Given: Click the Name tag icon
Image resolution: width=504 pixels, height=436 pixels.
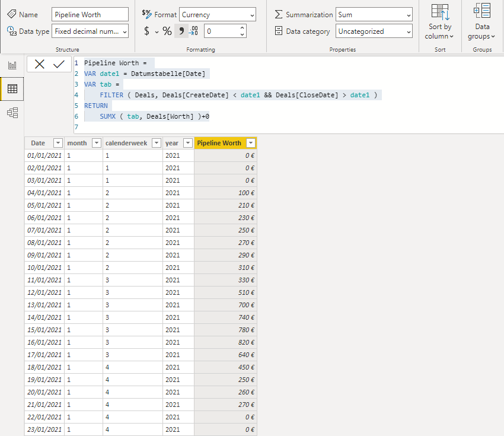Looking at the screenshot, I should click(12, 14).
